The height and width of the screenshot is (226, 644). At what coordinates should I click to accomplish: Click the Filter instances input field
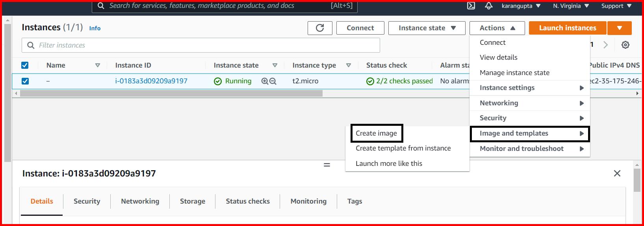point(201,45)
